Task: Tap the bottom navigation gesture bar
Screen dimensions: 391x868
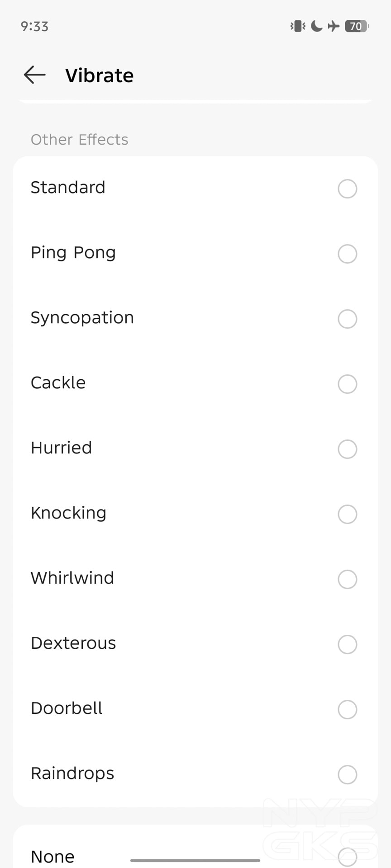Action: (195, 860)
